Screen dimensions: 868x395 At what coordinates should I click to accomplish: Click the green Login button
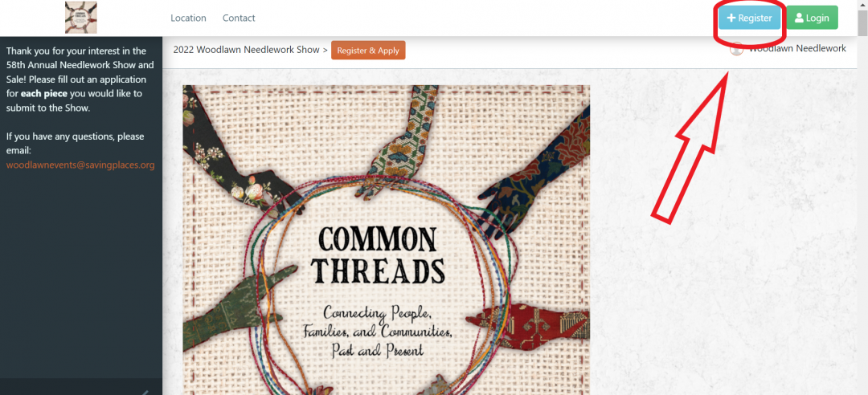[812, 18]
